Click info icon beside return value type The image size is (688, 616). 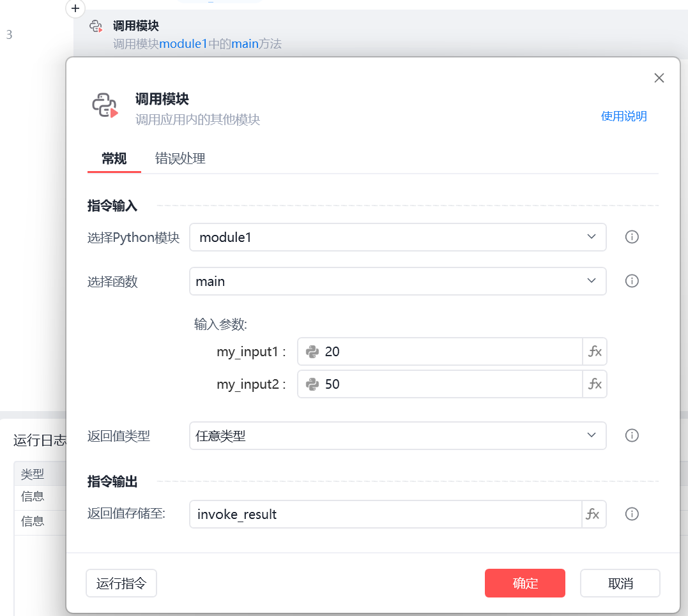tap(632, 435)
